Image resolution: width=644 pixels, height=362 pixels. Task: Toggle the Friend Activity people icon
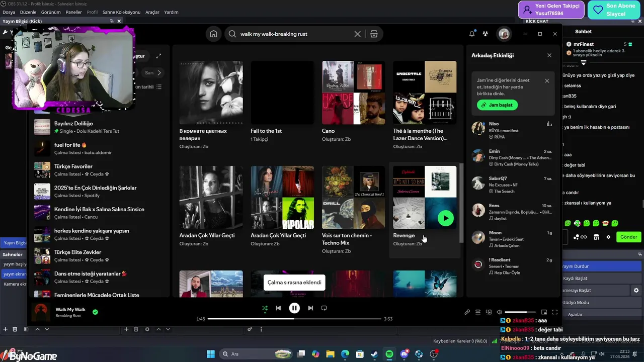click(485, 34)
